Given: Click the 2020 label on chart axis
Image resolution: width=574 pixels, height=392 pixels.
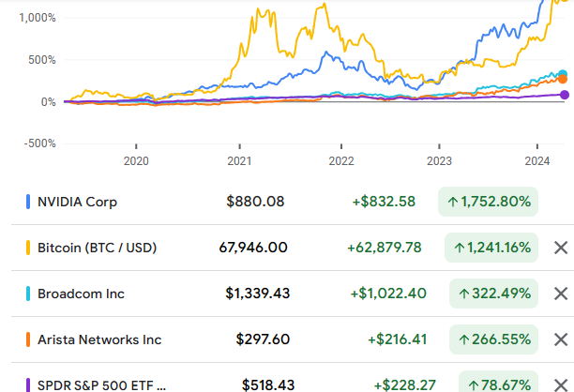Looking at the screenshot, I should click(x=136, y=161).
